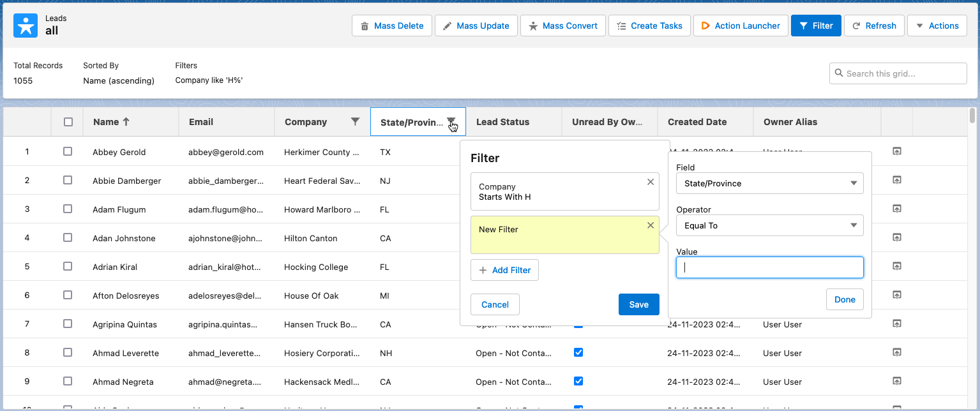Click Mass Delete trash button

pos(392,26)
